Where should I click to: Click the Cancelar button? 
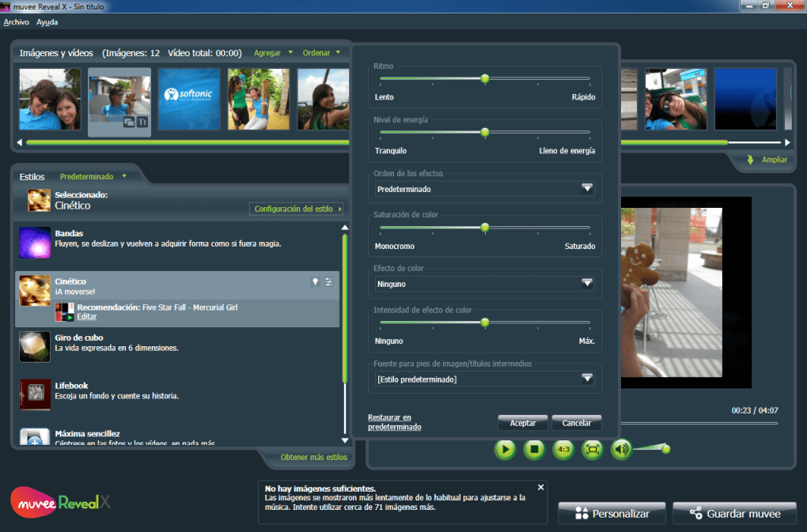pyautogui.click(x=577, y=423)
